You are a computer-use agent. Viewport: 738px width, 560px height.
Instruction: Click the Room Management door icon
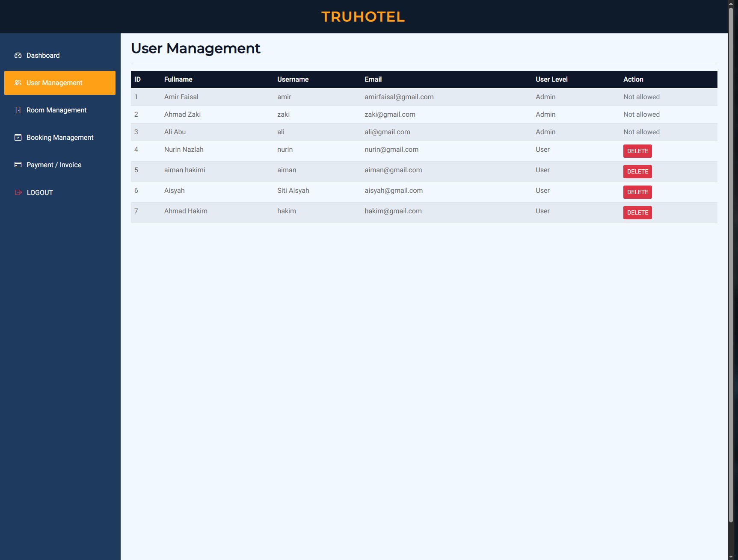pos(18,110)
